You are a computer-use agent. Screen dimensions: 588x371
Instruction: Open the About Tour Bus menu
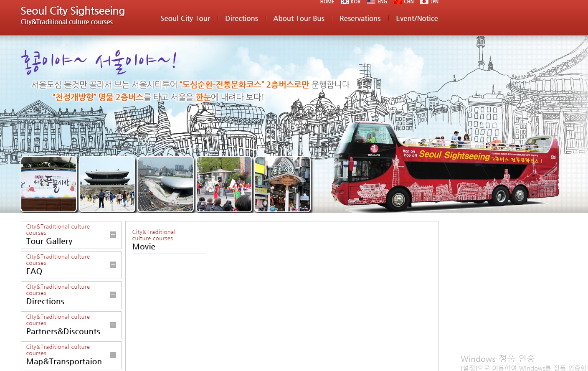pyautogui.click(x=299, y=18)
